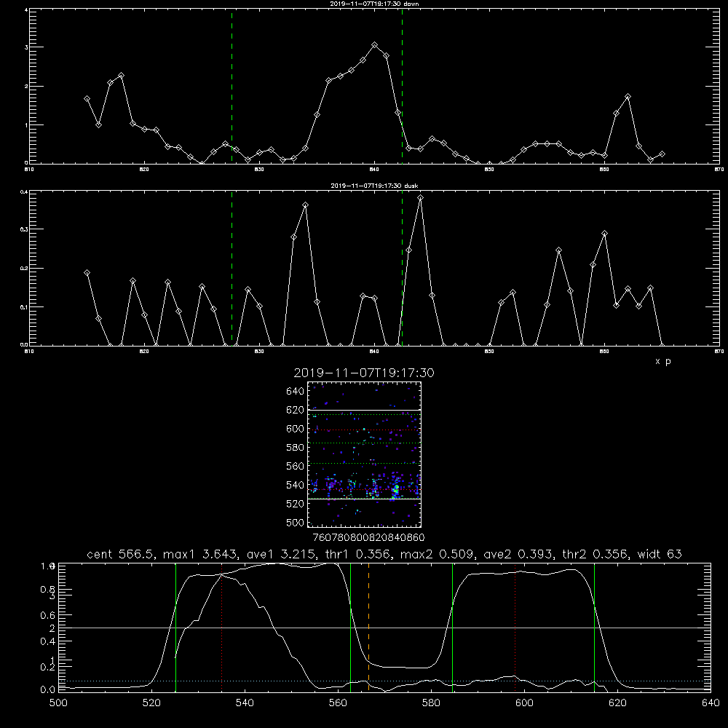The image size is (728, 728).
Task: Click bottom plot x-axis label 640
Action: pyautogui.click(x=711, y=703)
